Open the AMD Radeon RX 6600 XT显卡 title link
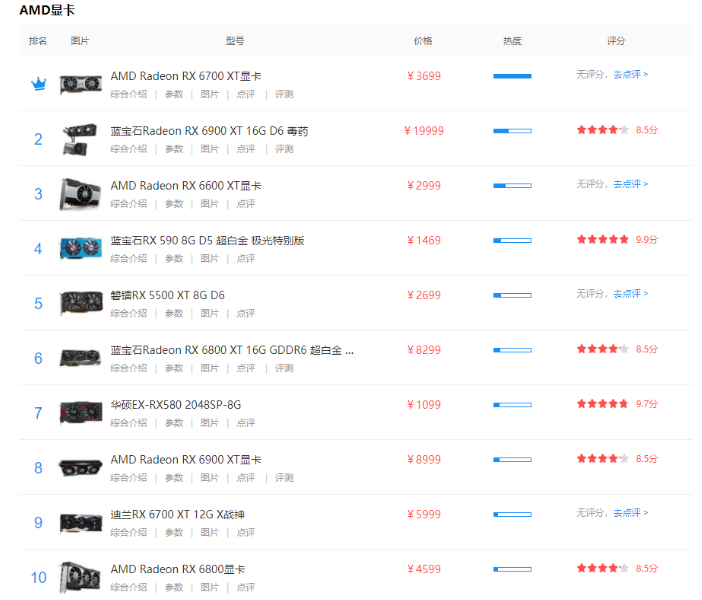The width and height of the screenshot is (702, 600). pos(186,185)
